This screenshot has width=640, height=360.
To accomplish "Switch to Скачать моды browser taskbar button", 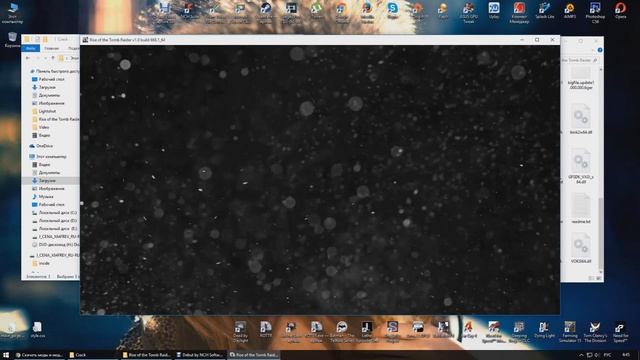I will [39, 355].
